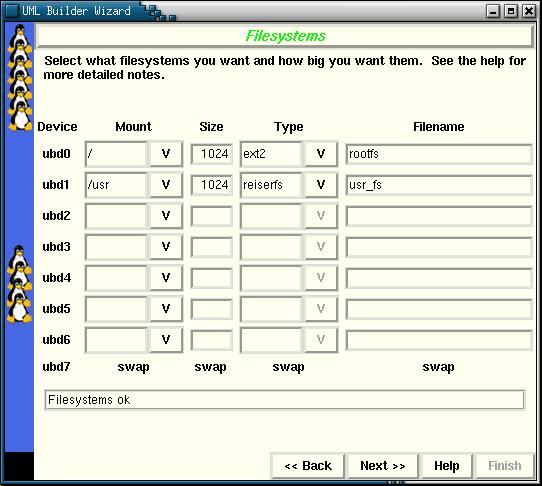
Task: Open the ubd5 mount point dropdown
Action: click(166, 308)
